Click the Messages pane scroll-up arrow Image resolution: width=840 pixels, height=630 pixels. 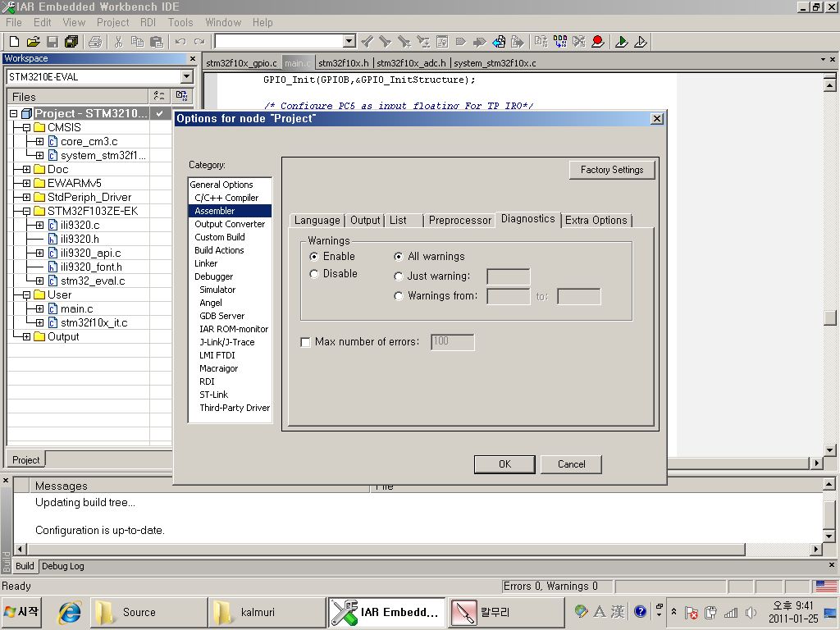coord(829,485)
